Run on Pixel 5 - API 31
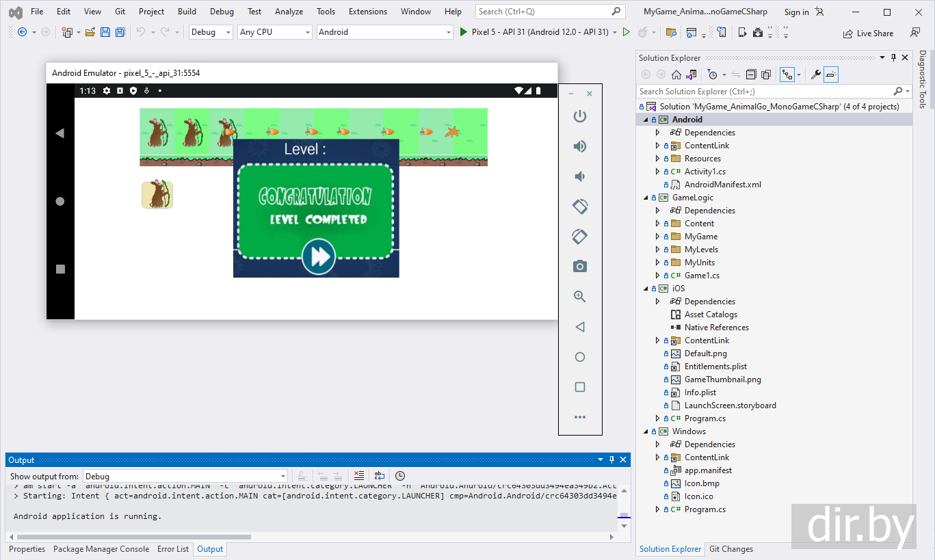The width and height of the screenshot is (935, 560). click(x=534, y=32)
